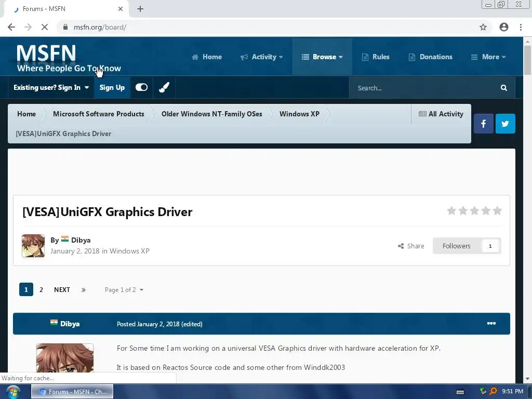The width and height of the screenshot is (532, 399).
Task: Click the Sign Up button
Action: 112,87
